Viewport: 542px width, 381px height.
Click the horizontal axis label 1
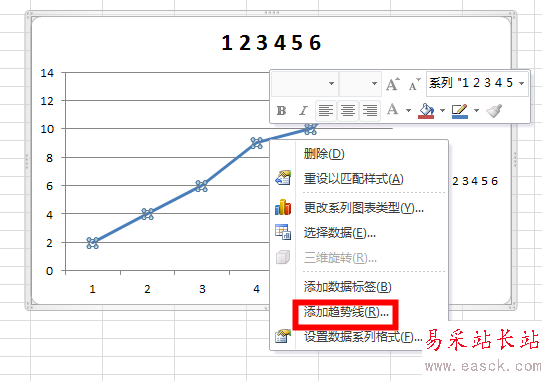tap(92, 289)
